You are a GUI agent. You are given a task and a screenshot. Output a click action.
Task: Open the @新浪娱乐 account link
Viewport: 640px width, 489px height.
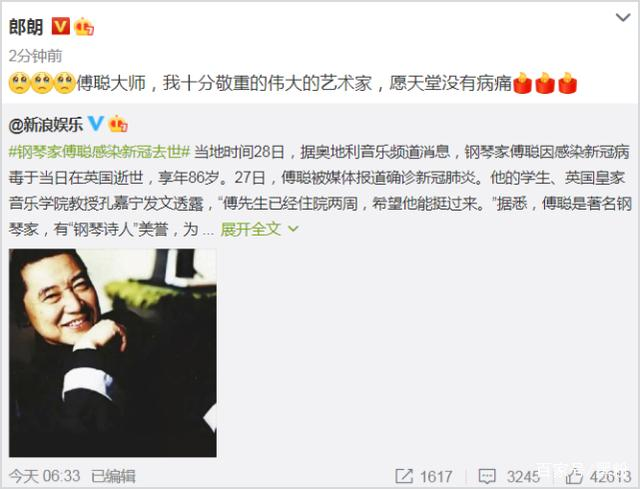coord(46,124)
